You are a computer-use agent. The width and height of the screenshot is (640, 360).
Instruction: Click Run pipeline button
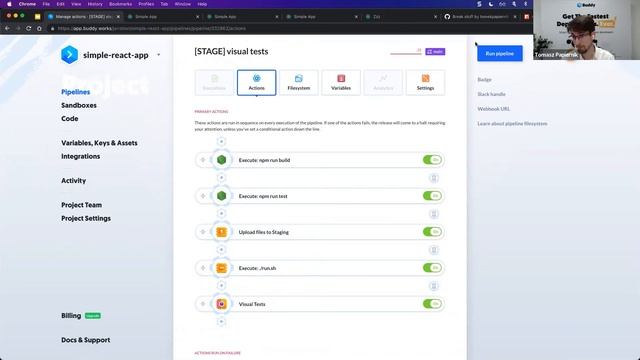[500, 53]
